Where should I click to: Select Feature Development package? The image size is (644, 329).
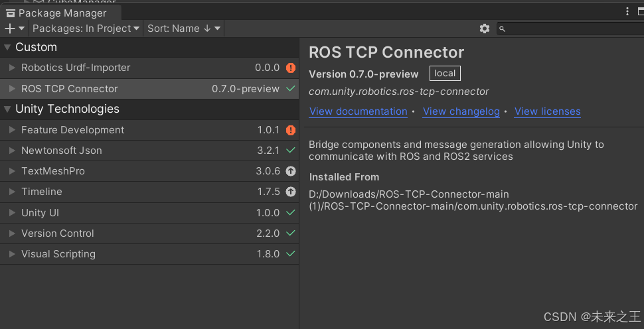tap(149, 130)
